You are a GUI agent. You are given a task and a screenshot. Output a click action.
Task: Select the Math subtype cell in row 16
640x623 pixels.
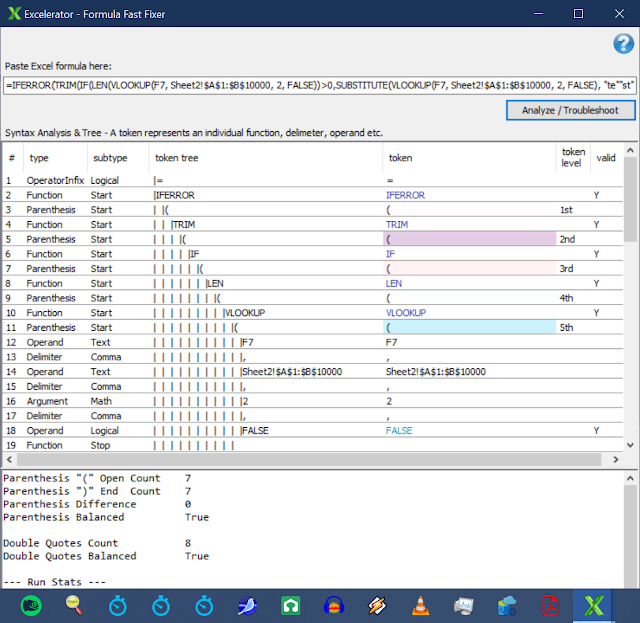click(x=101, y=401)
